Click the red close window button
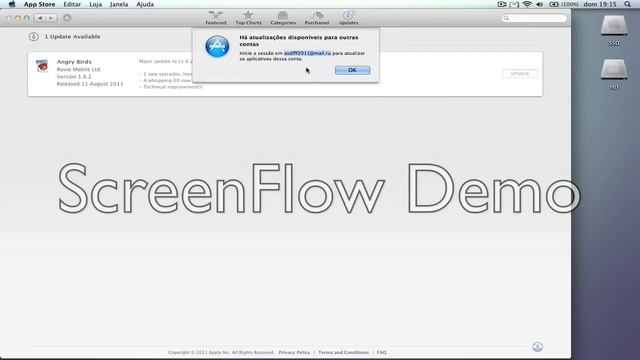Image resolution: width=640 pixels, height=360 pixels. coord(9,18)
